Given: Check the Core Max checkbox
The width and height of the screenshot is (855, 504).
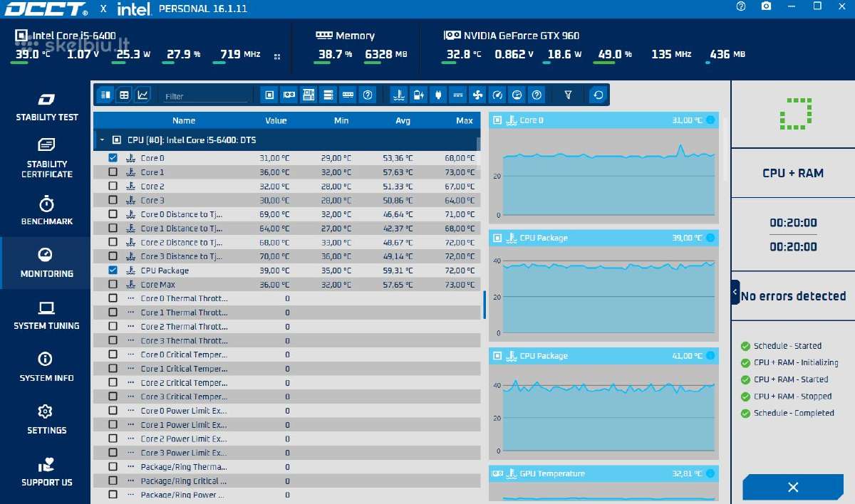Looking at the screenshot, I should click(x=113, y=285).
